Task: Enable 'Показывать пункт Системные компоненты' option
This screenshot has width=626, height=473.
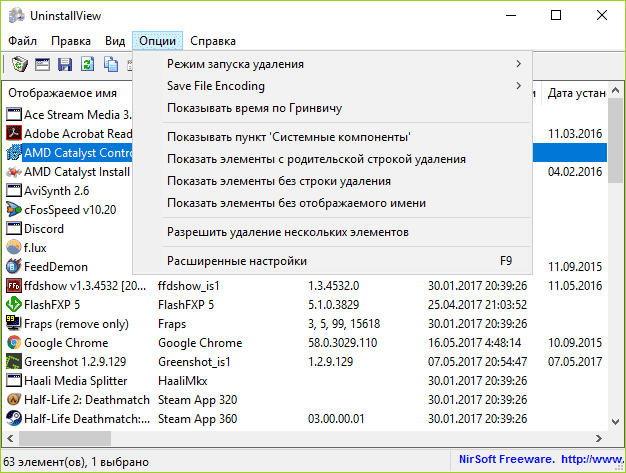Action: (x=289, y=136)
